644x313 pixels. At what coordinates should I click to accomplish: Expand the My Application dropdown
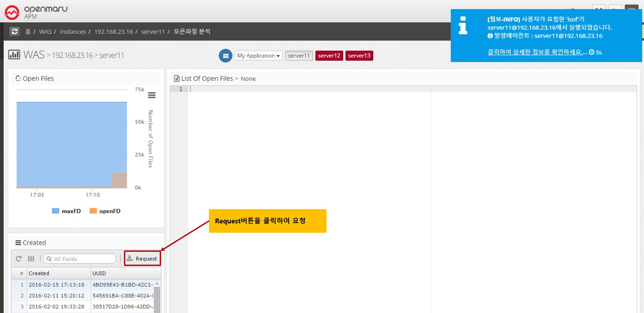tap(258, 56)
